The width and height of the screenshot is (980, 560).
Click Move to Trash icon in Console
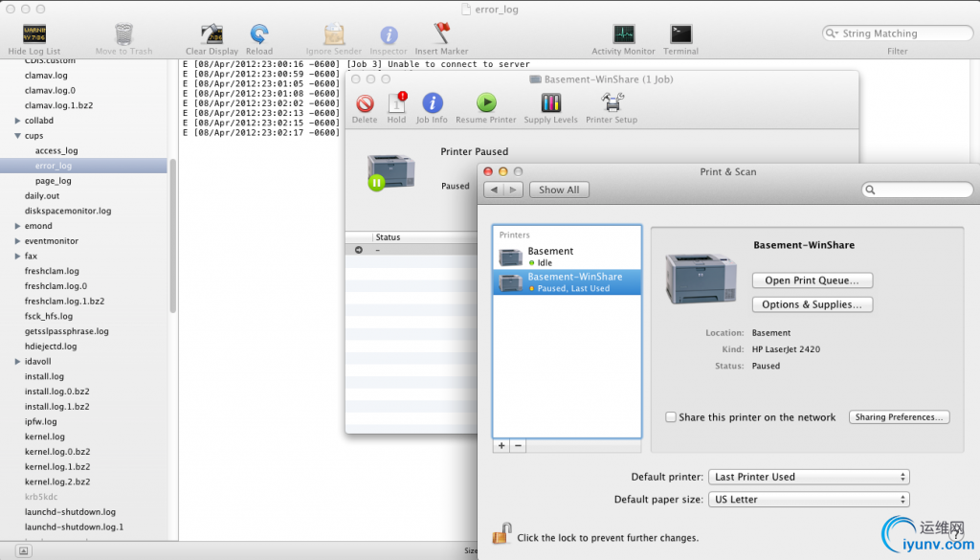[123, 34]
